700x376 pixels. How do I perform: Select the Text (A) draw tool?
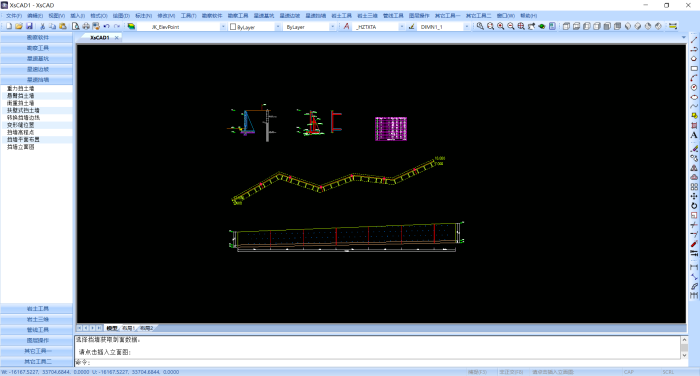[694, 135]
